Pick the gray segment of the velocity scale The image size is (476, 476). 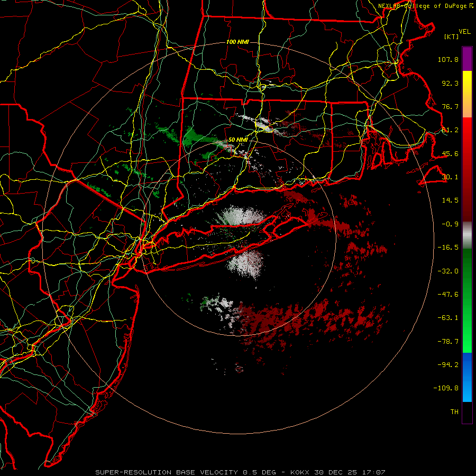point(467,234)
